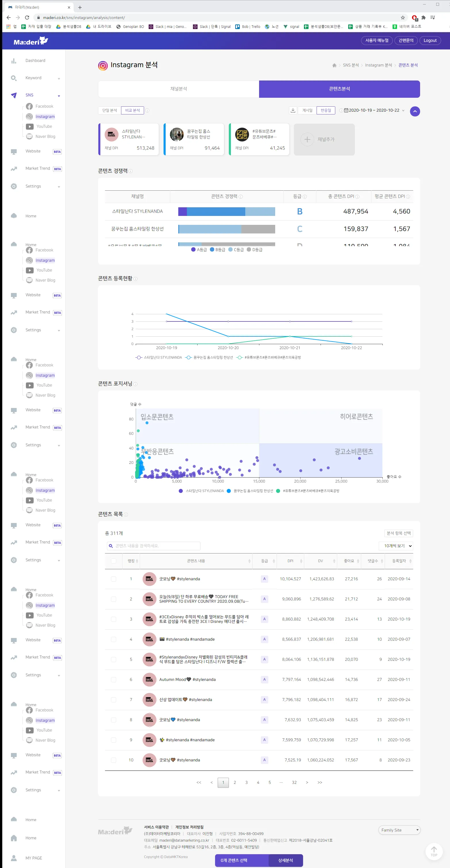Select the #StylenandaxDisney row checkbox

coord(114,660)
